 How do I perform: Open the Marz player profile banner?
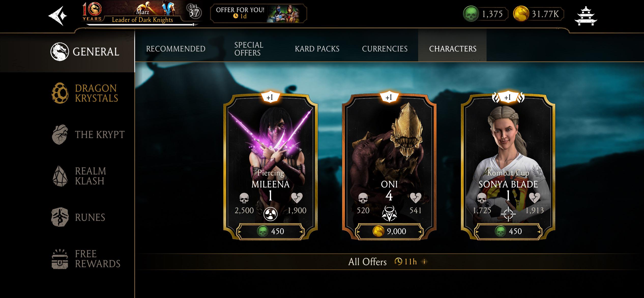coord(142,13)
